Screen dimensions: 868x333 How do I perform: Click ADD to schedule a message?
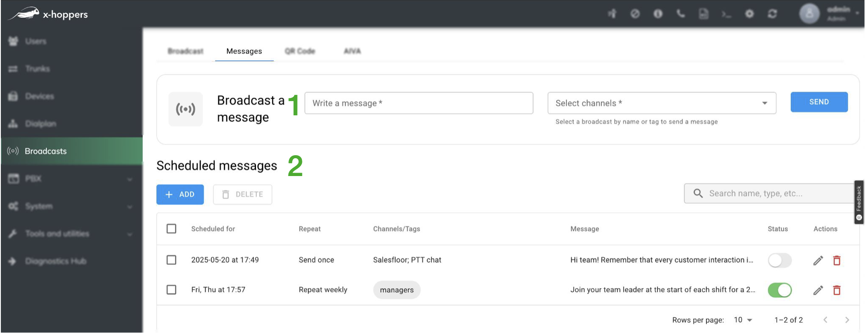coord(180,195)
